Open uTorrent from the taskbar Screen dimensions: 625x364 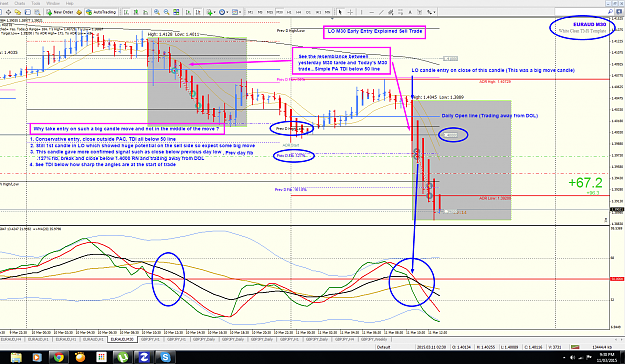pos(122,357)
